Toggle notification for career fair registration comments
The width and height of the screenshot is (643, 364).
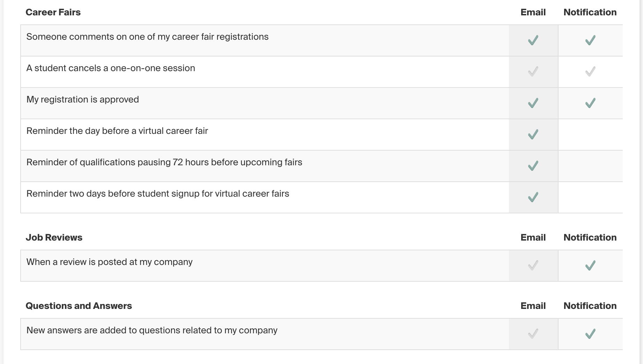click(x=590, y=40)
